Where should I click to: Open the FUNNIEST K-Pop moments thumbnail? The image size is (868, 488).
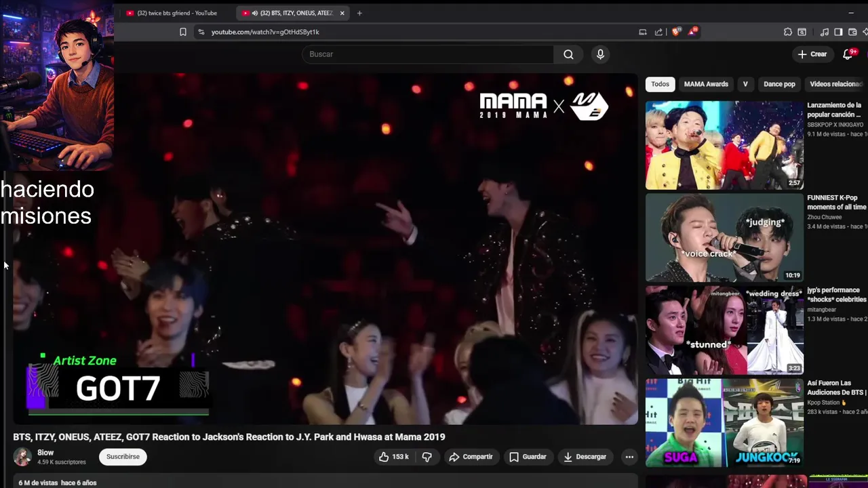click(x=724, y=238)
